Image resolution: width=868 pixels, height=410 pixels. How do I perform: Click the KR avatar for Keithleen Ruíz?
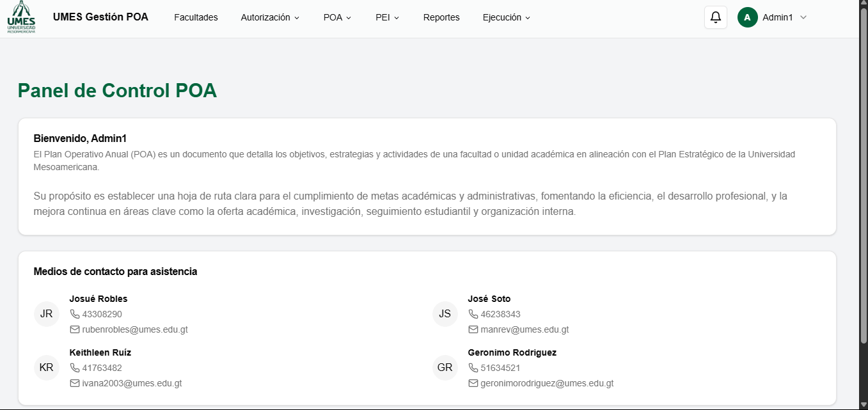pos(46,368)
